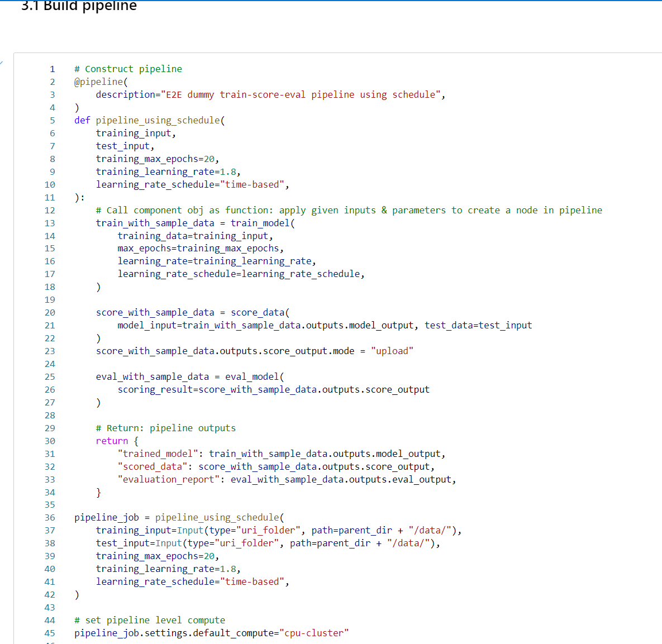The height and width of the screenshot is (644, 662).
Task: Click 'test_input,' parameter on line 7
Action: point(125,146)
